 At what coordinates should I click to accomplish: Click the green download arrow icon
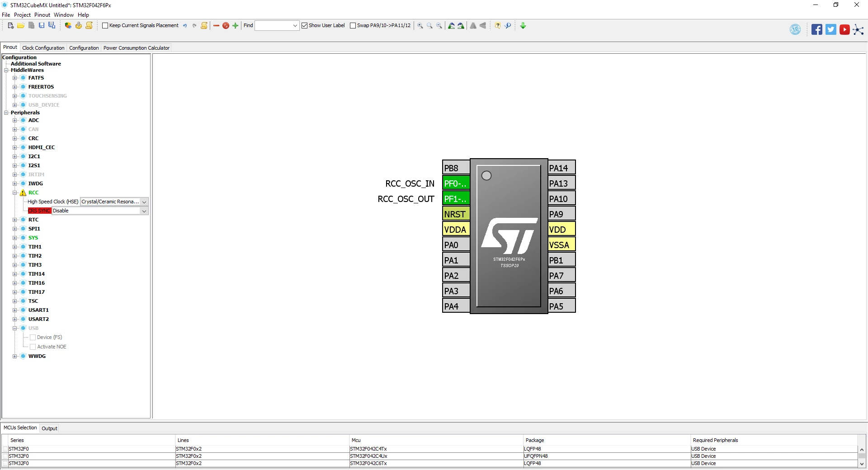pyautogui.click(x=523, y=26)
